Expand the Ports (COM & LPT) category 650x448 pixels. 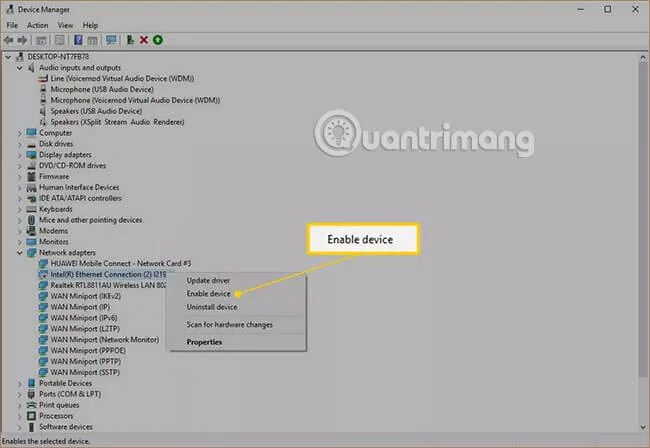click(x=19, y=394)
